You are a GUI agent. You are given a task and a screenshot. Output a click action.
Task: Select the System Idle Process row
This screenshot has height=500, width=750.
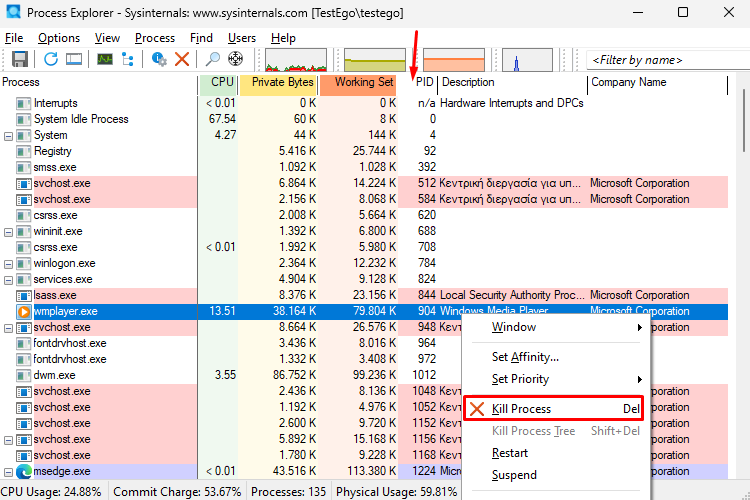364,119
